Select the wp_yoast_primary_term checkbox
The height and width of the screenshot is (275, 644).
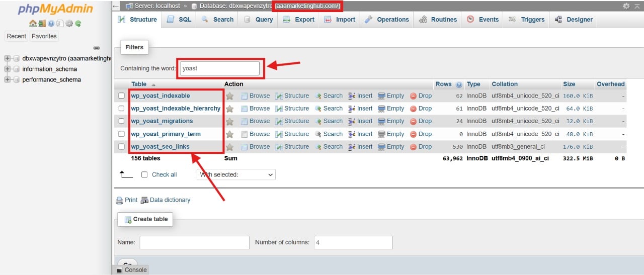(x=121, y=134)
